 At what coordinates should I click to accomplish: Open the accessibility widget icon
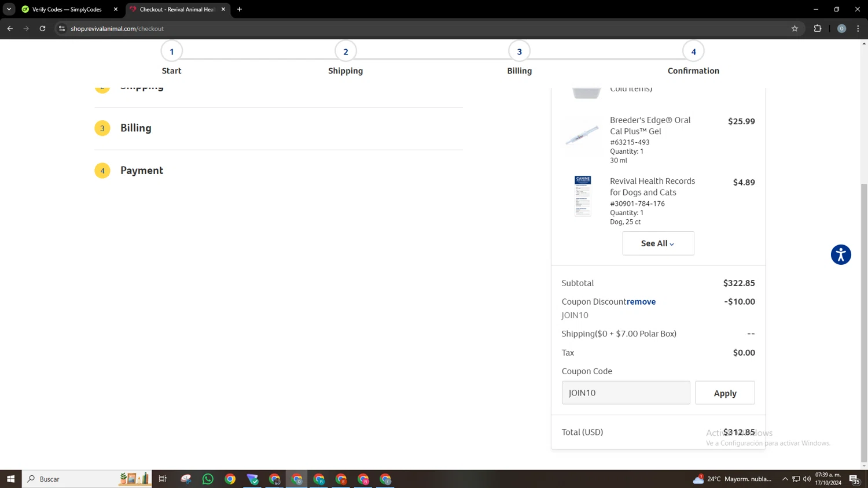[841, 254]
